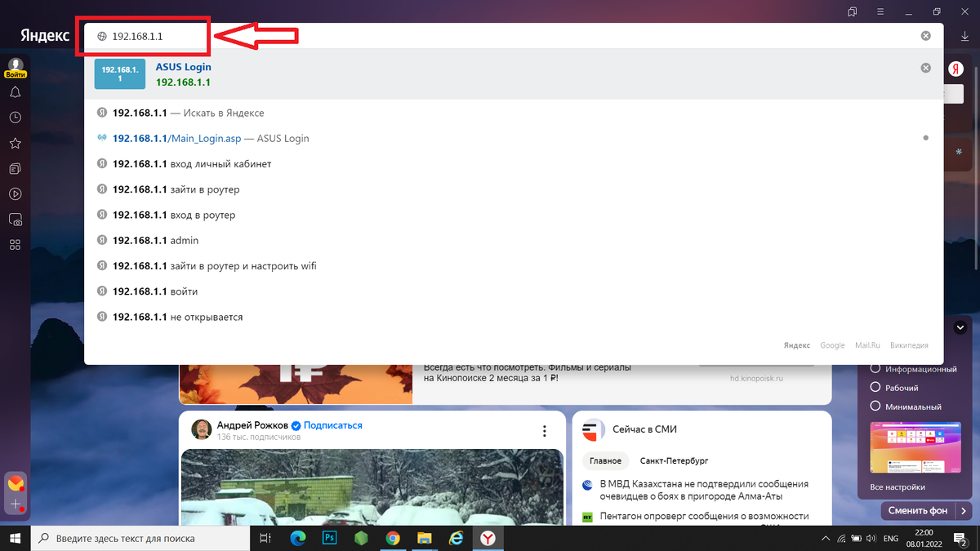This screenshot has width=980, height=551.
Task: Launch Internet Explorer from taskbar
Action: (456, 538)
